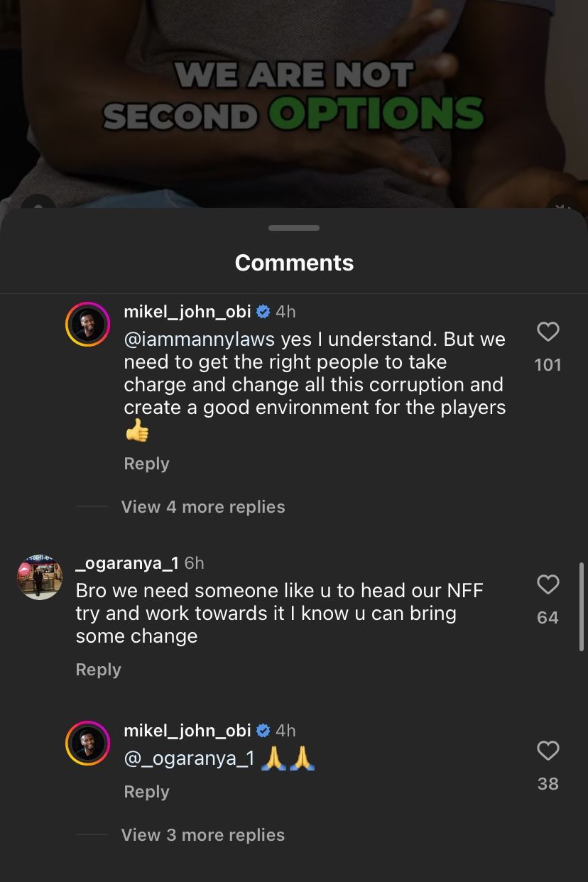The image size is (588, 882).
Task: Click the verified badge beside mikel_john_obi's top comment
Action: point(263,311)
